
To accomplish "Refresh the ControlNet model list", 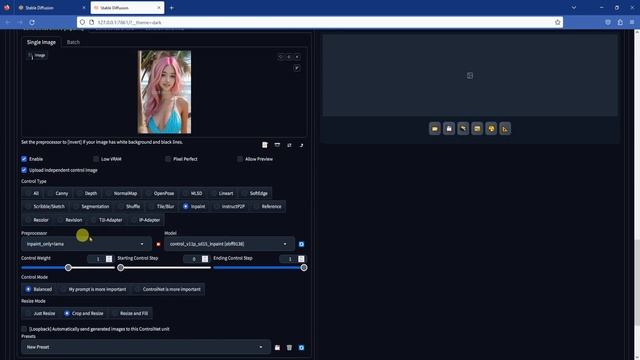I will point(301,244).
